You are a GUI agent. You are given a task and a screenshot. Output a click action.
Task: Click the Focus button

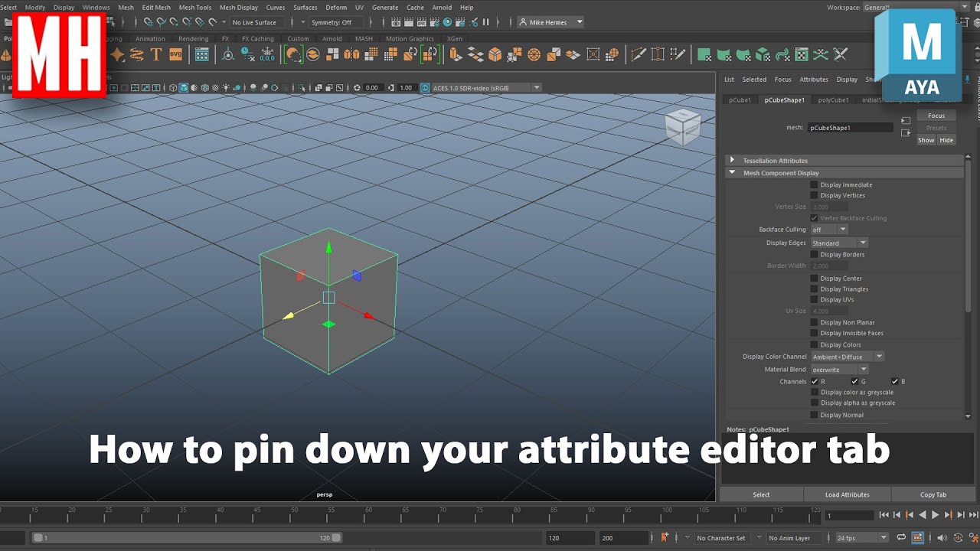pyautogui.click(x=936, y=116)
